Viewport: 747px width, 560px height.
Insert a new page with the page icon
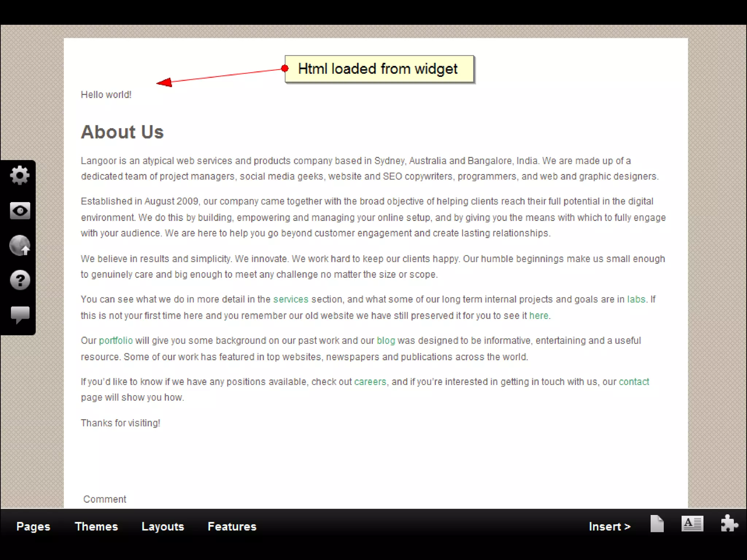point(657,524)
